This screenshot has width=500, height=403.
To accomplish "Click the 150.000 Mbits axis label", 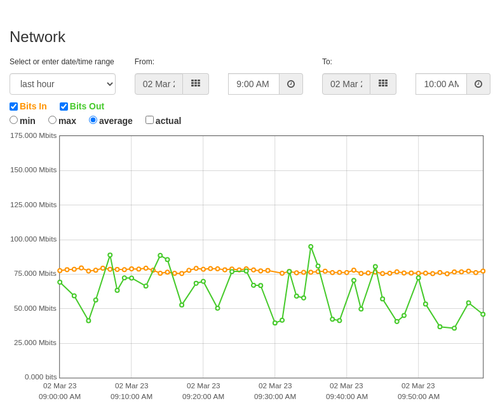I will (33, 170).
